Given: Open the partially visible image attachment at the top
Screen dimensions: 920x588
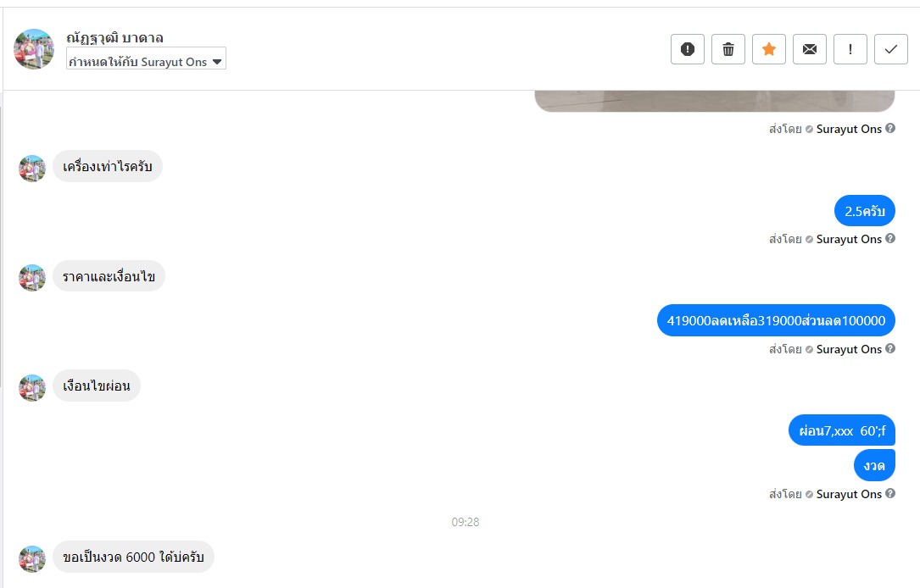Looking at the screenshot, I should 715,101.
